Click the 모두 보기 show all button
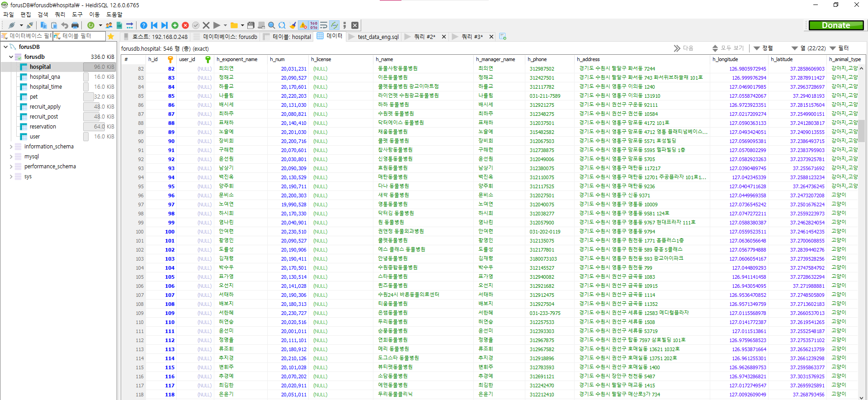Viewport: 868px width, 400px height. 728,48
